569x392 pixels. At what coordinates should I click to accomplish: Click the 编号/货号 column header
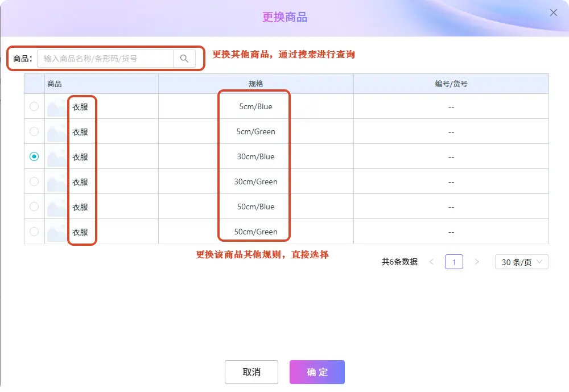click(451, 84)
